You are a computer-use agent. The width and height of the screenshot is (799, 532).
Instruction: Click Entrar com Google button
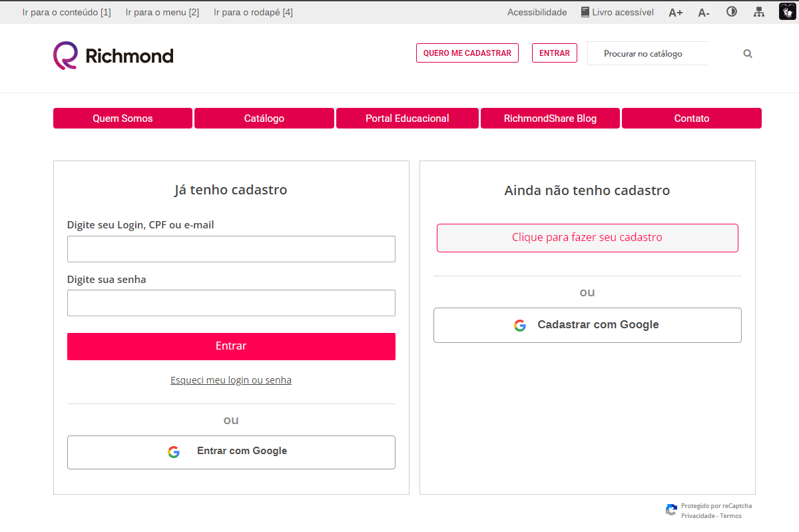231,452
